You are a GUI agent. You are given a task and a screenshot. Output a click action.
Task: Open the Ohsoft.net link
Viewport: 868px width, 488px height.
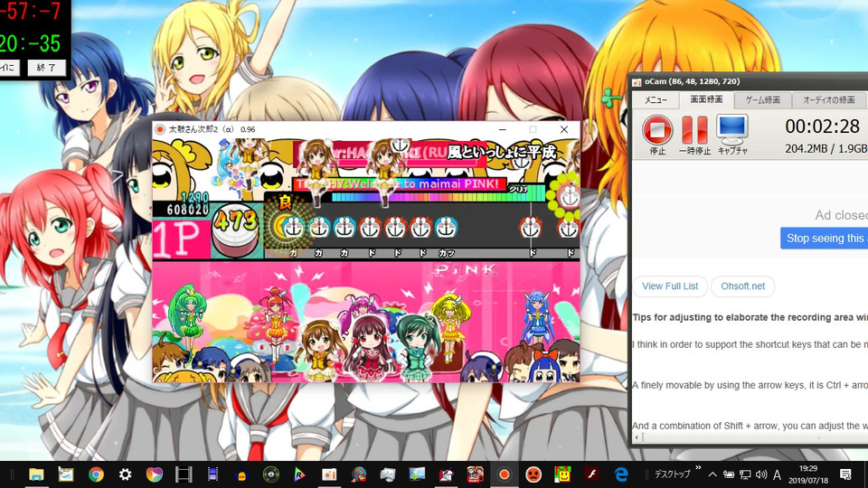pos(742,286)
